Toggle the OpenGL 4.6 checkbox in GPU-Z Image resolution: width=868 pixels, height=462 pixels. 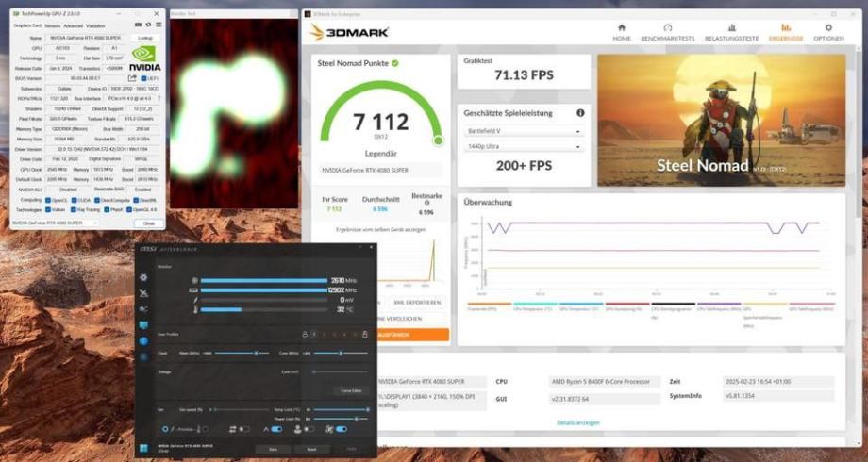pos(129,210)
